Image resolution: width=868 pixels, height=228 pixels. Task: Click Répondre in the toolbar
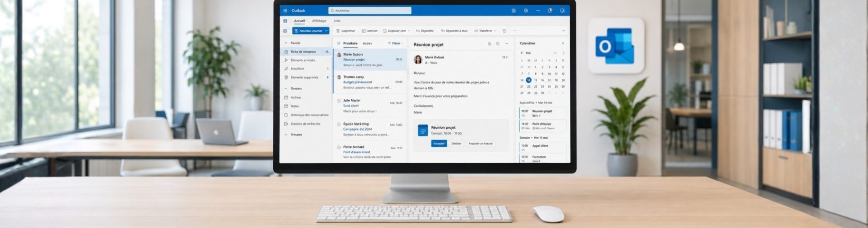(x=425, y=31)
